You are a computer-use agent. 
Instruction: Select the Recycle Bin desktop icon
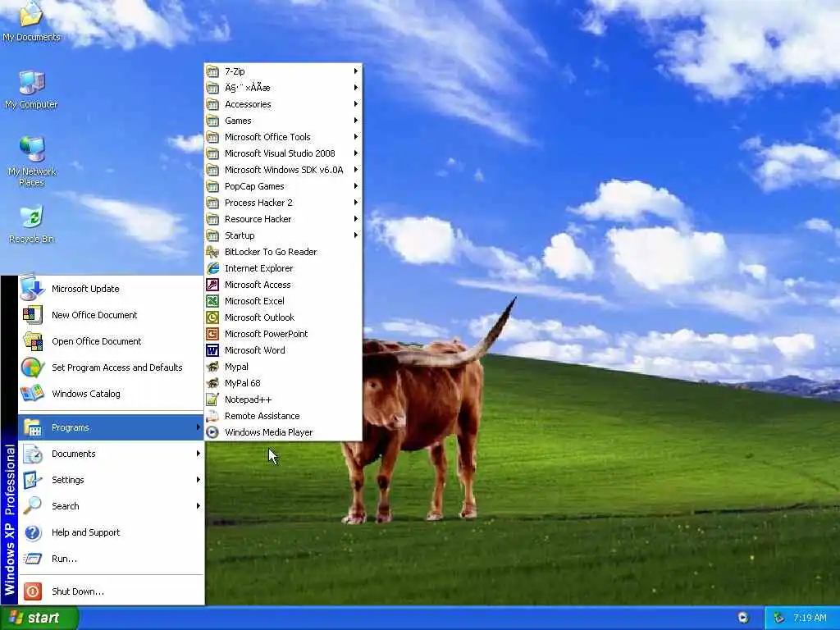32,224
